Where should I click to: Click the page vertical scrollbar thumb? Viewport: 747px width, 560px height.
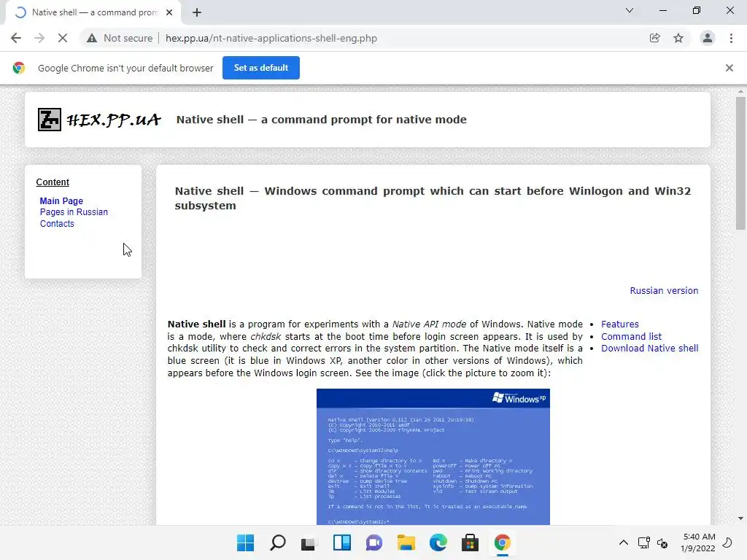[x=740, y=163]
